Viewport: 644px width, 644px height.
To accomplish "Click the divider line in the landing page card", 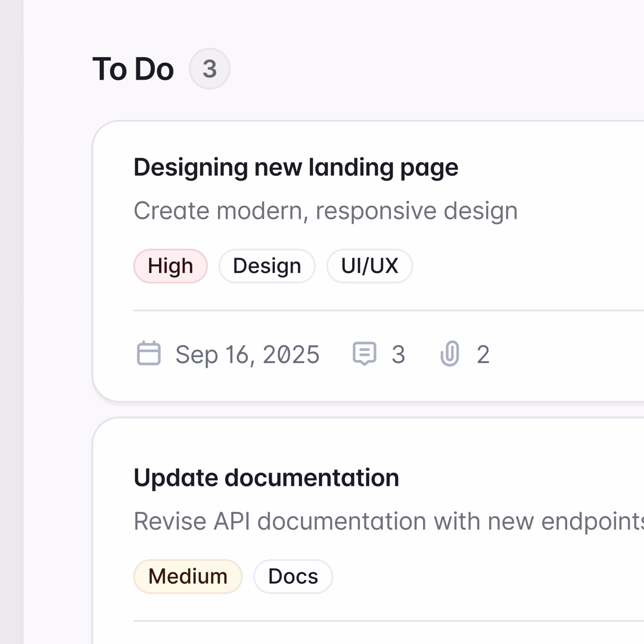I will pyautogui.click(x=386, y=310).
